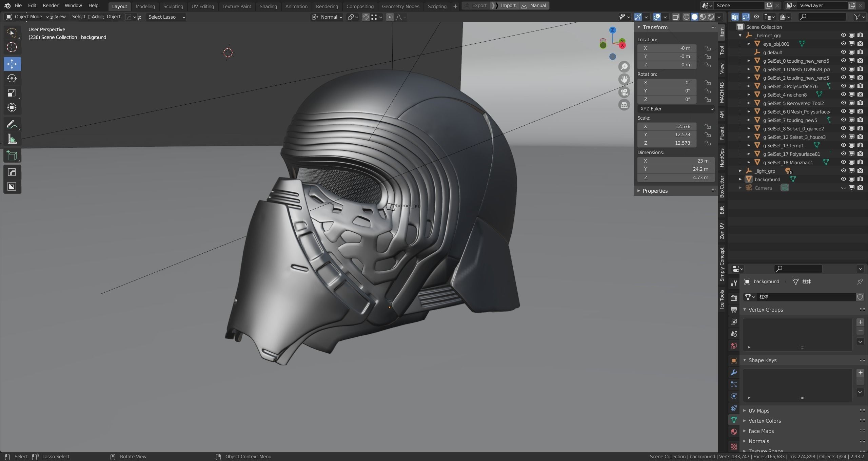Open the Select Lasso dropdown
This screenshot has width=868, height=461.
click(x=166, y=17)
